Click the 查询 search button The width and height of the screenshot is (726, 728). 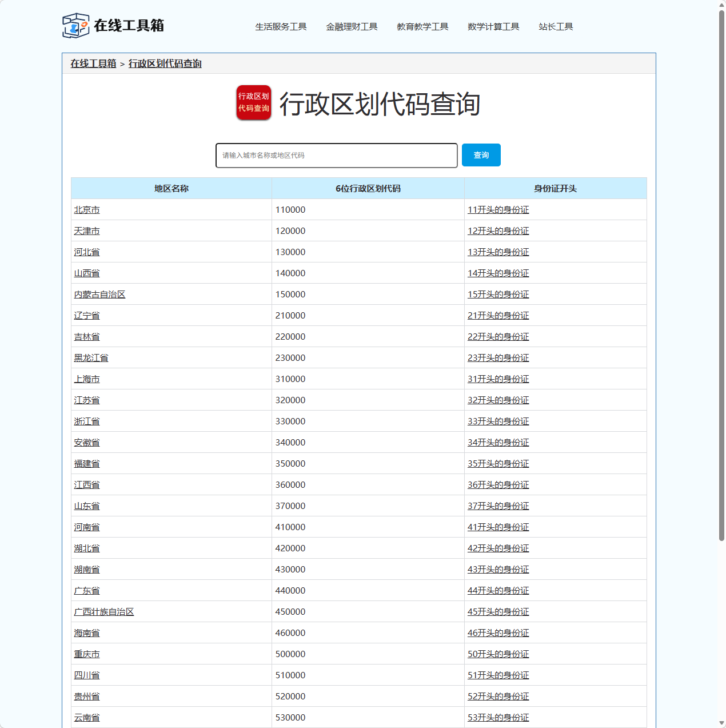coord(481,155)
